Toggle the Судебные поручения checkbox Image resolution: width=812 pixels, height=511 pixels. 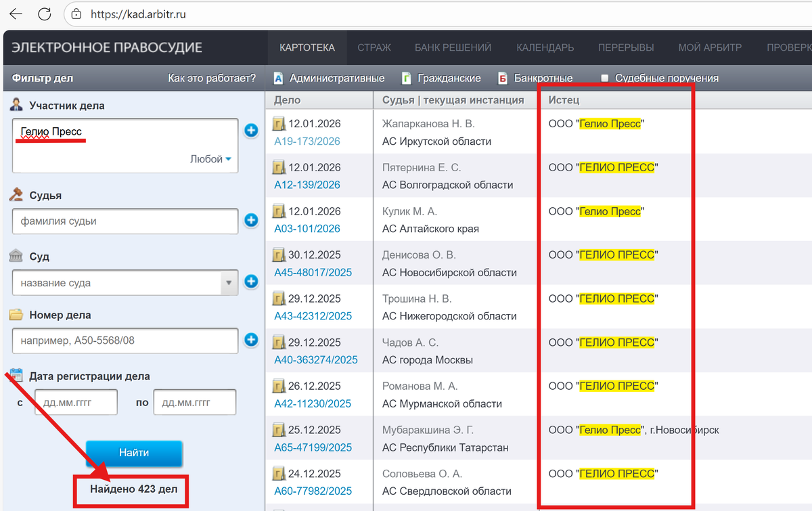point(605,79)
